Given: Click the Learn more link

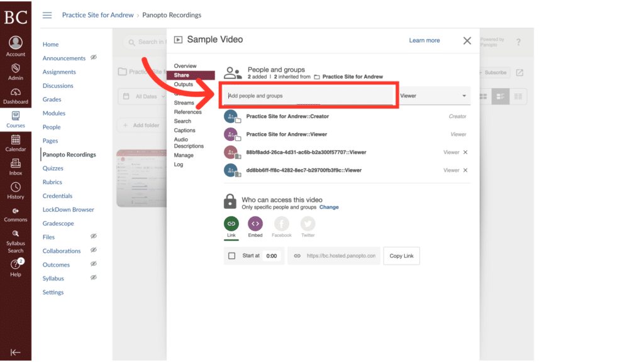Looking at the screenshot, I should click(x=425, y=40).
